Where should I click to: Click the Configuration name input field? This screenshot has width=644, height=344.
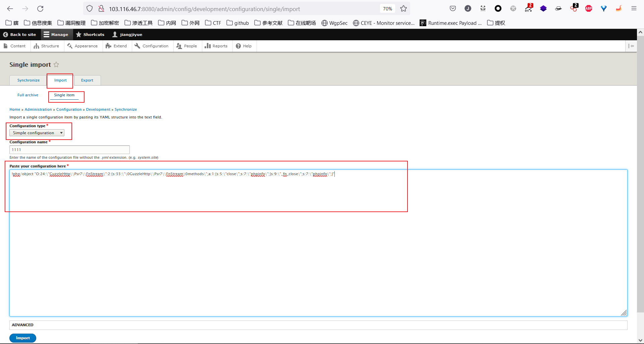pos(69,150)
